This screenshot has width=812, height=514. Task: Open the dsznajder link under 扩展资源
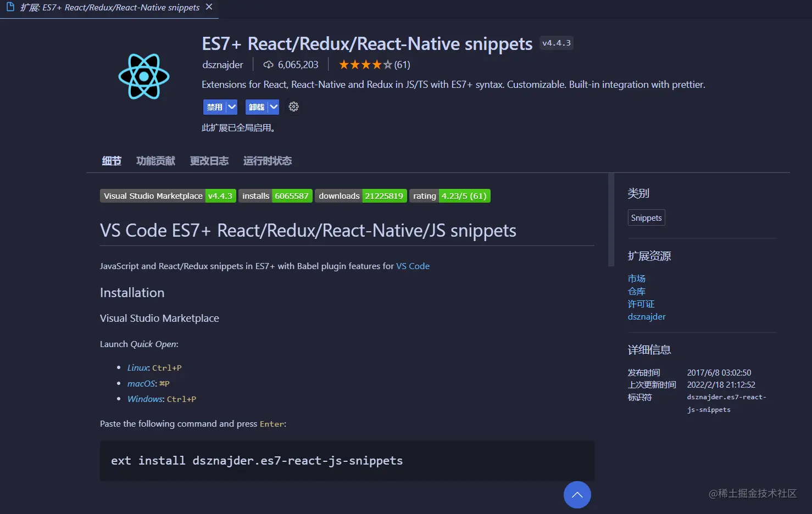647,317
